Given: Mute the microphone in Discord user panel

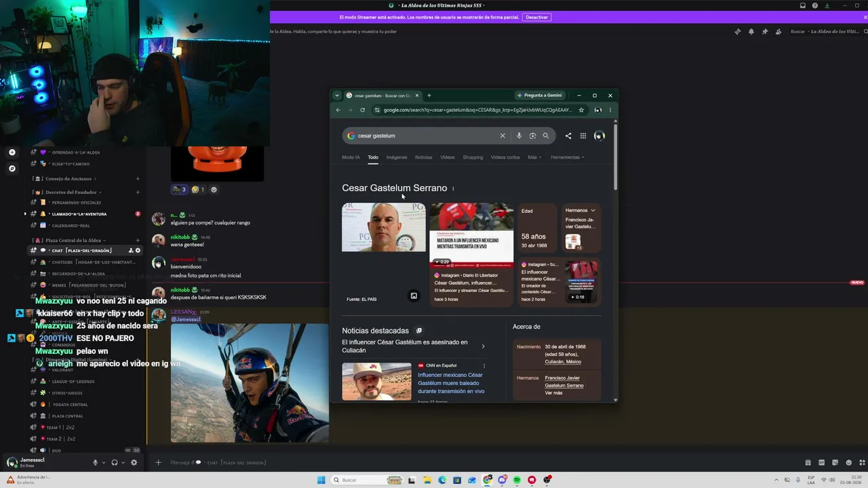Looking at the screenshot, I should tap(95, 463).
